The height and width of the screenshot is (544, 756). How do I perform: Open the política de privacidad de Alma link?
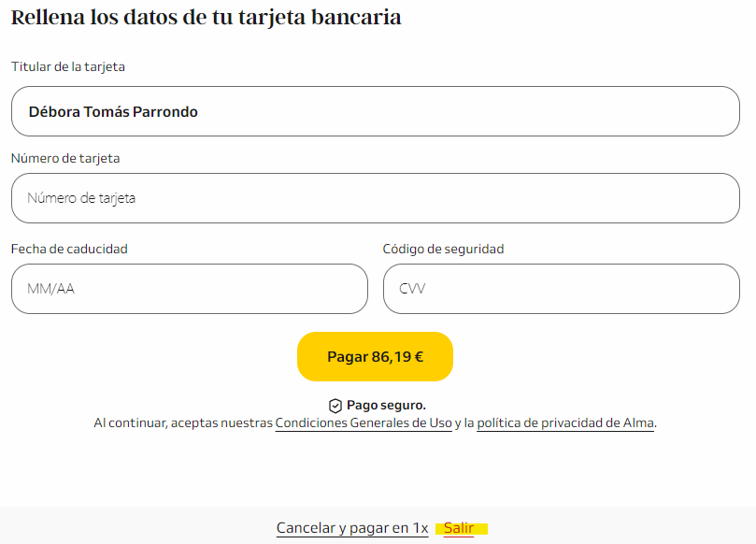(565, 422)
